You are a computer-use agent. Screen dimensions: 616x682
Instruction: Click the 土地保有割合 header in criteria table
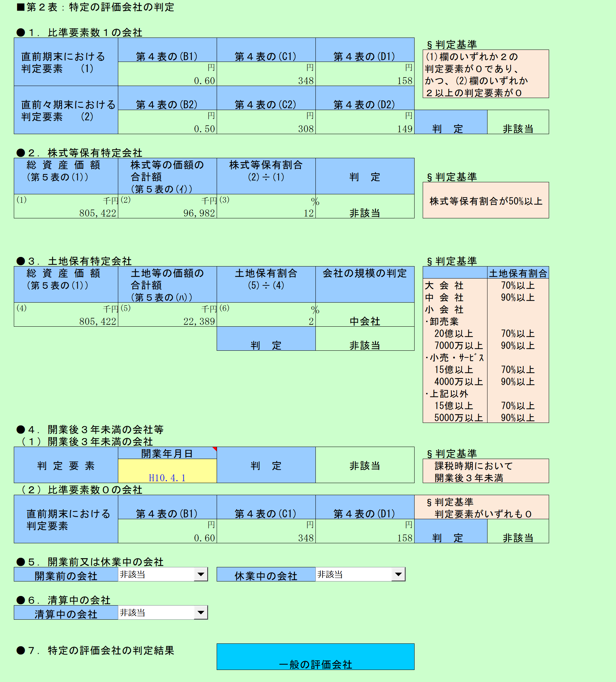pos(518,273)
